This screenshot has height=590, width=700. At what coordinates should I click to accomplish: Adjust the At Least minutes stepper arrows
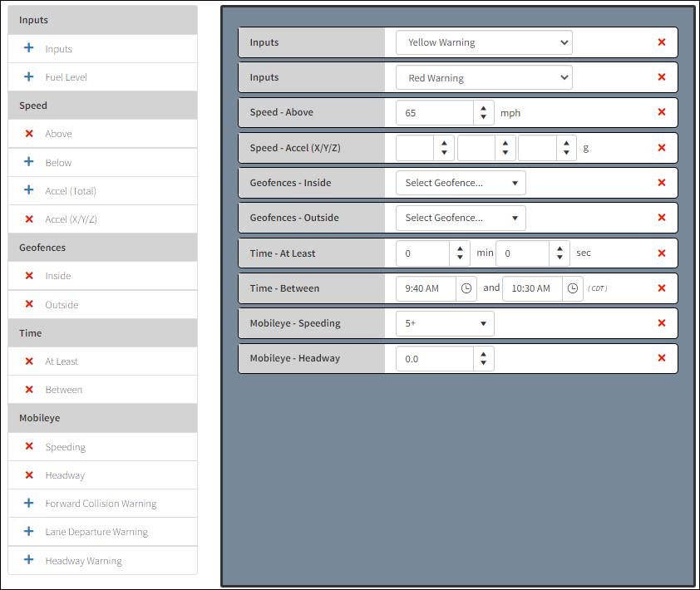point(460,253)
